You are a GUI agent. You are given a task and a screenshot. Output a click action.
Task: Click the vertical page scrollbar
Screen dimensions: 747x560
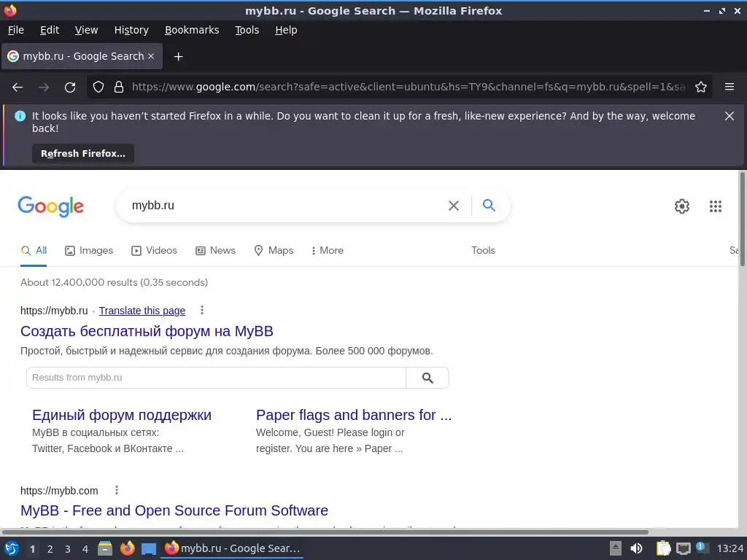742,219
